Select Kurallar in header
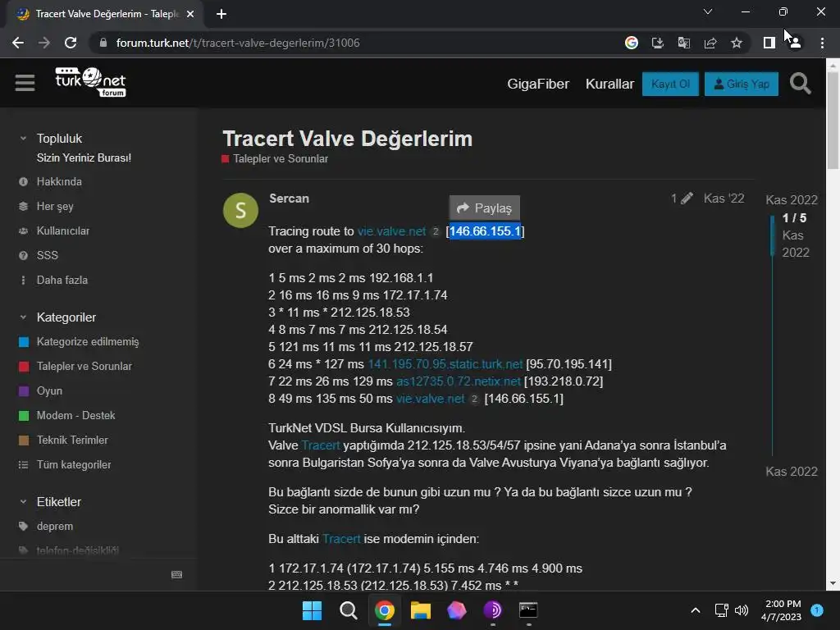The image size is (840, 630). pos(609,84)
